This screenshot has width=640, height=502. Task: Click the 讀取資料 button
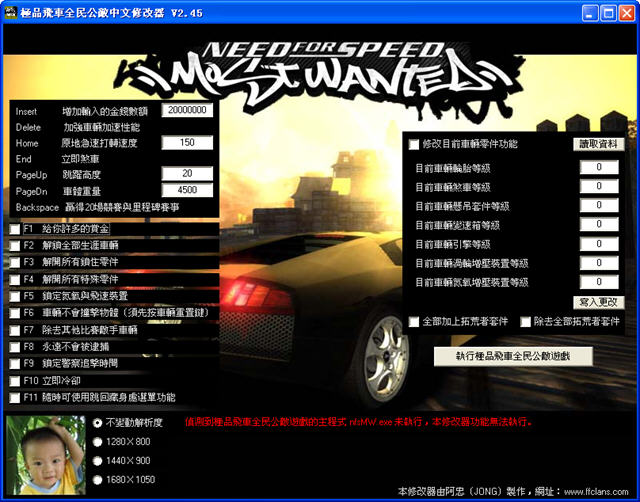click(599, 144)
